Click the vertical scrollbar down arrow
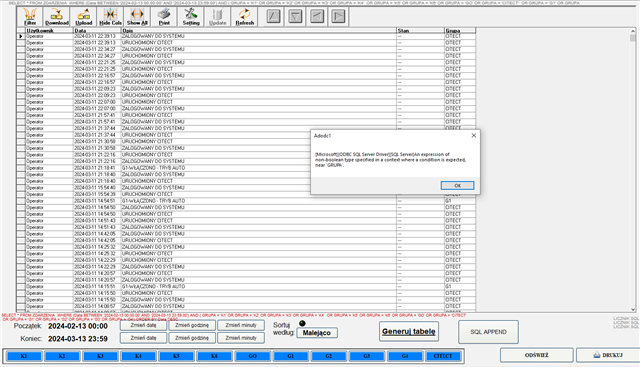Image resolution: width=640 pixels, height=367 pixels. (x=633, y=309)
